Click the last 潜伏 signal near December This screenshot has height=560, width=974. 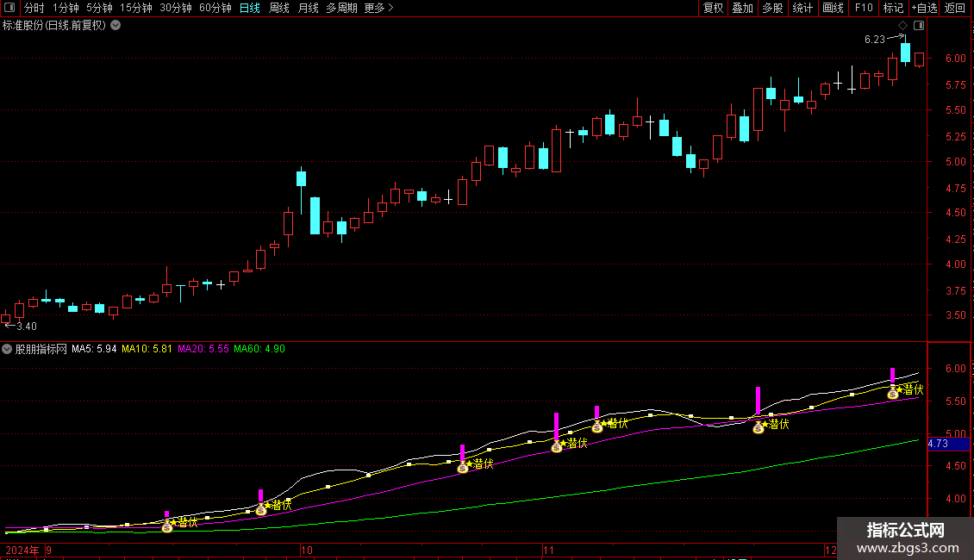coord(893,393)
